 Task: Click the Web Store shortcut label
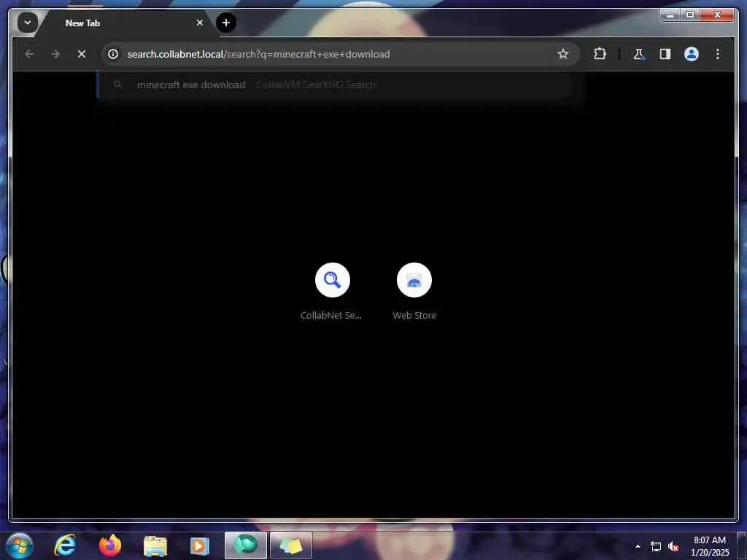(414, 315)
